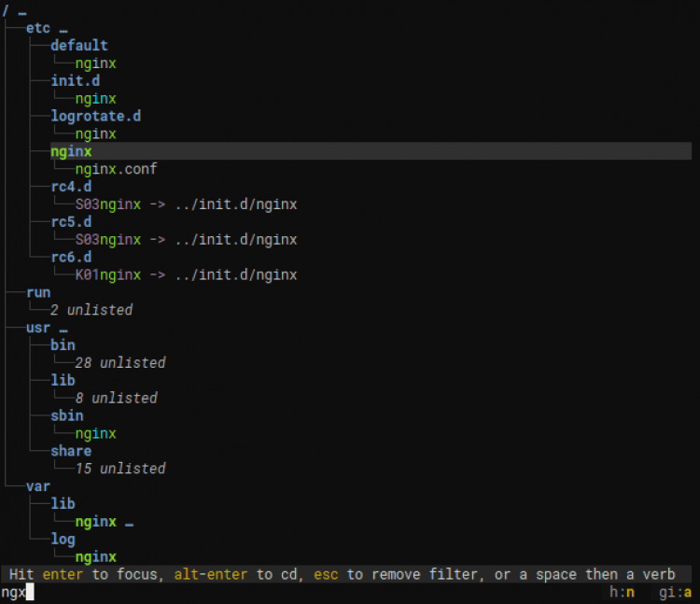Select the share directory
This screenshot has height=604, width=700.
71,451
